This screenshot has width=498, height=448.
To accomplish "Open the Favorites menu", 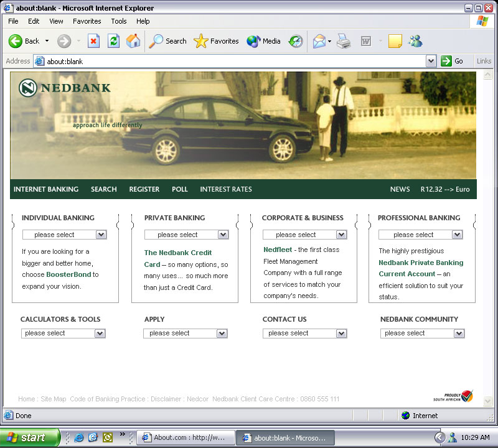I will point(87,21).
